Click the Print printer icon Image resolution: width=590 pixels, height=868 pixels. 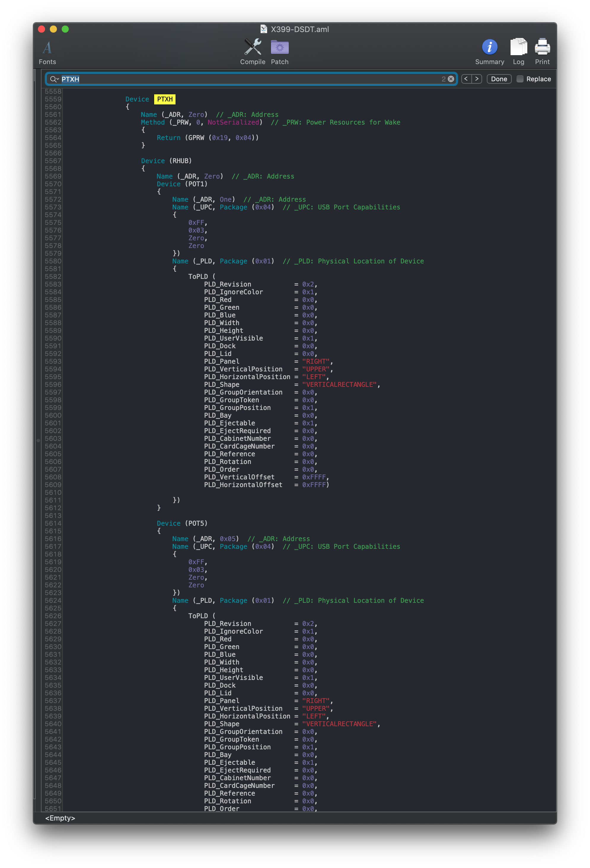pos(542,47)
